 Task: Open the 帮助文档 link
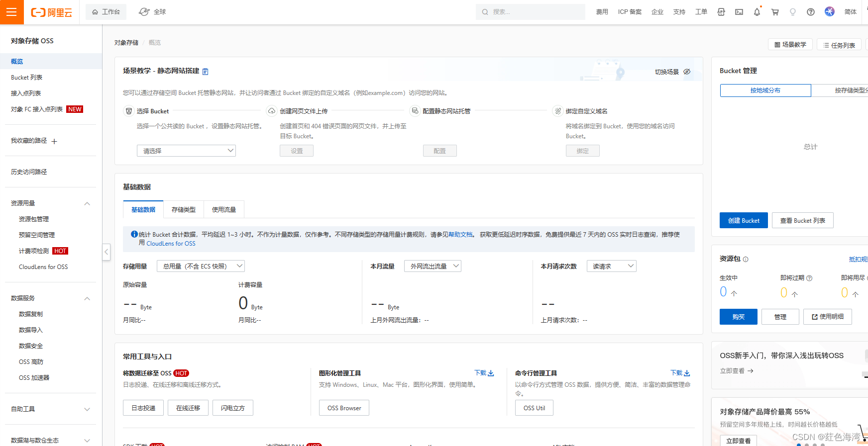460,234
